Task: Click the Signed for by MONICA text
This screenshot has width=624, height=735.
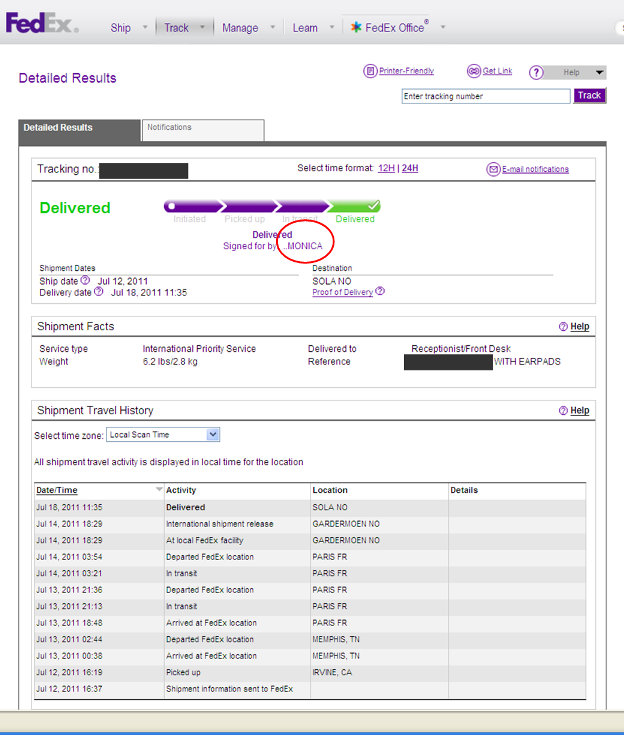Action: pos(273,246)
